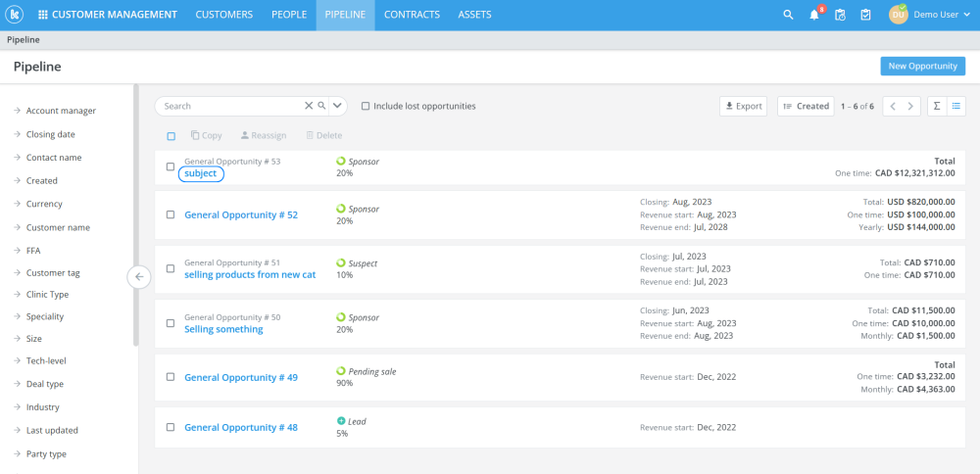Expand the Account manager filter

[55, 111]
